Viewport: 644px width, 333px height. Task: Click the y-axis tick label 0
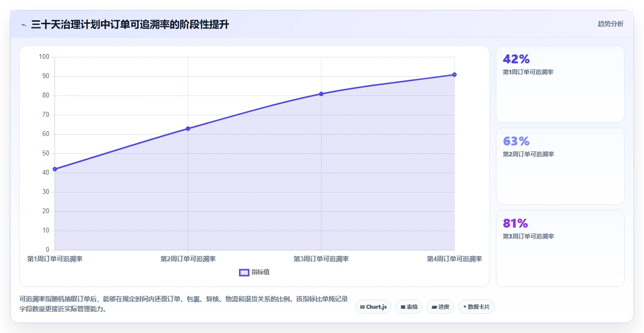(48, 250)
